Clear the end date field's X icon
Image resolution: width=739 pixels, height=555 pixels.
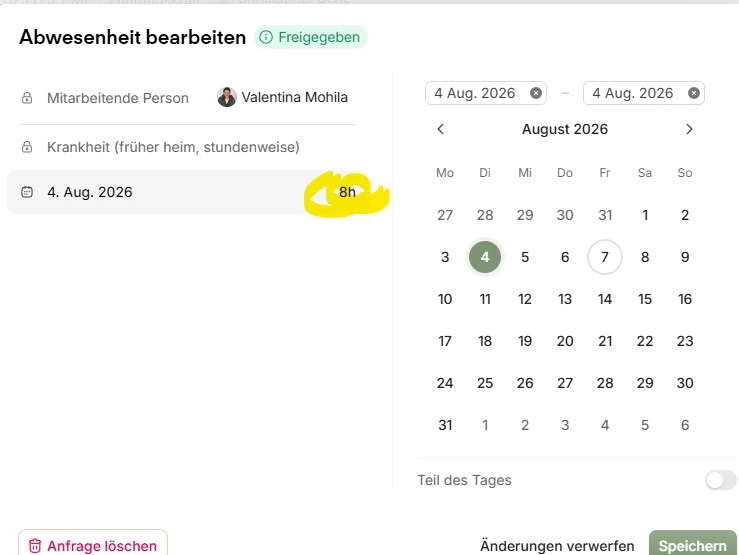coord(693,93)
